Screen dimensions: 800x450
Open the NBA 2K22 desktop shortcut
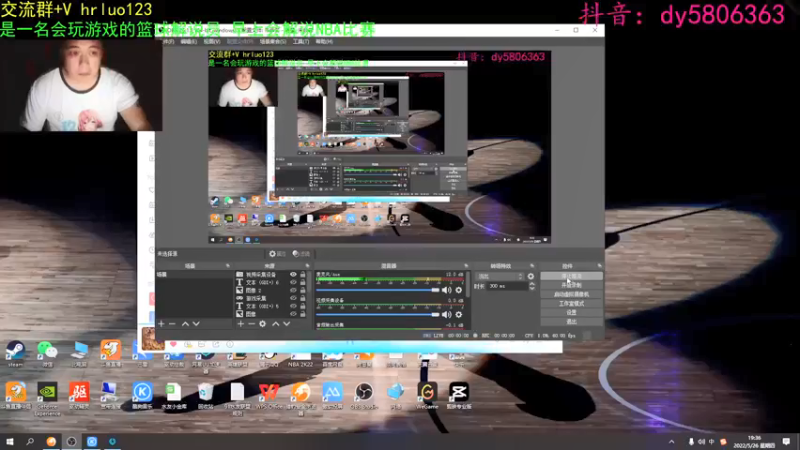301,358
